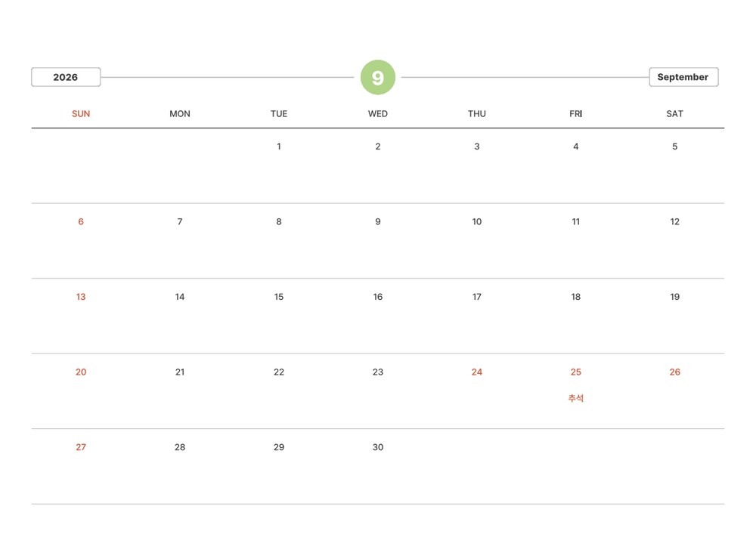Click the green circle month number 9
This screenshot has height=534, width=756.
(378, 77)
